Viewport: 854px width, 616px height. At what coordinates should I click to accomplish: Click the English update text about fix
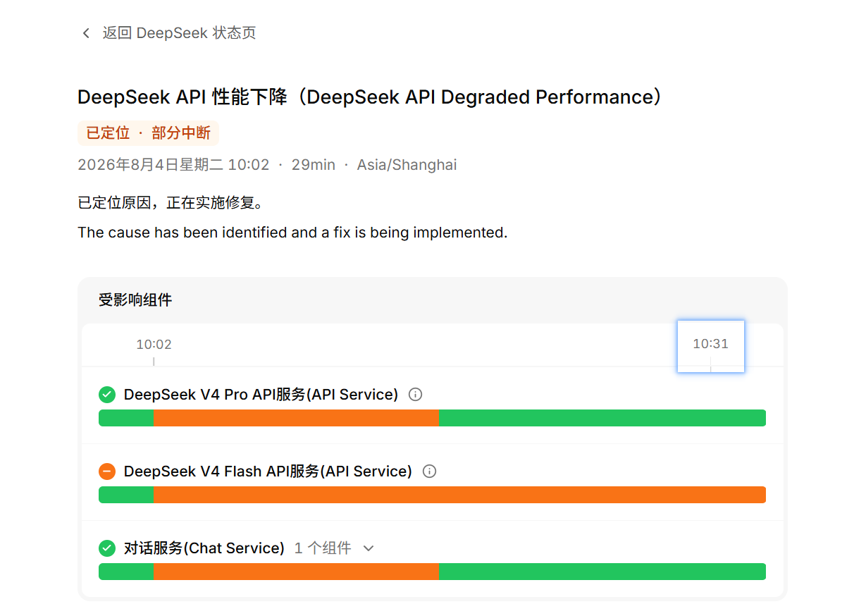[x=292, y=233]
